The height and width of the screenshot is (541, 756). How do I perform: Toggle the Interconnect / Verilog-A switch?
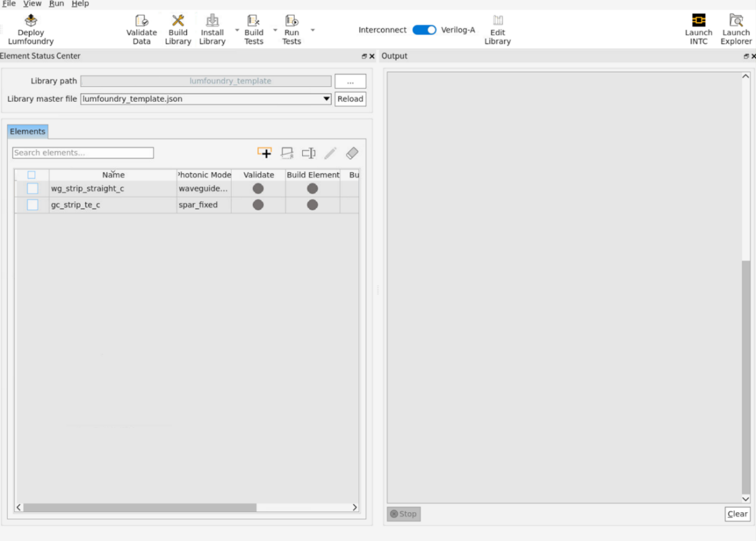click(424, 29)
